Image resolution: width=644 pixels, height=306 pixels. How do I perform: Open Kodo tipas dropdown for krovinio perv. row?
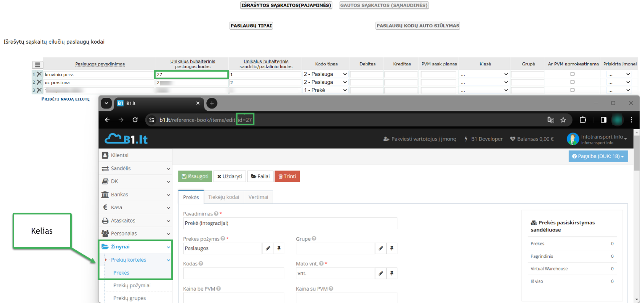(x=326, y=74)
